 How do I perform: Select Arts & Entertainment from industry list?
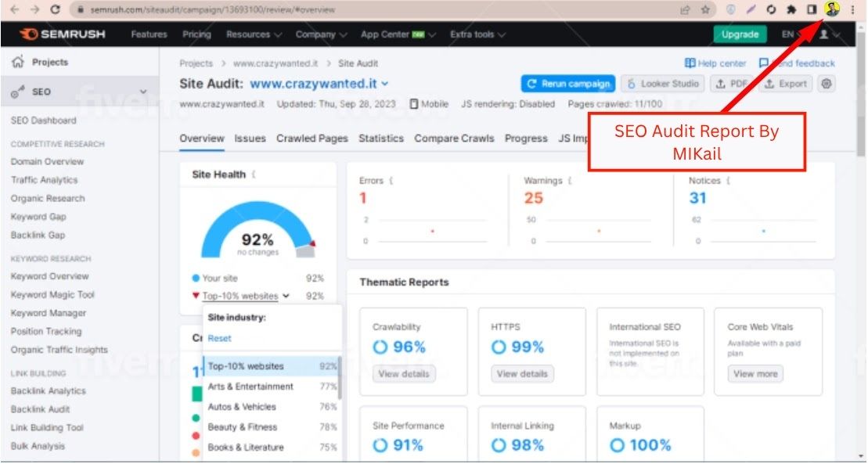point(250,387)
